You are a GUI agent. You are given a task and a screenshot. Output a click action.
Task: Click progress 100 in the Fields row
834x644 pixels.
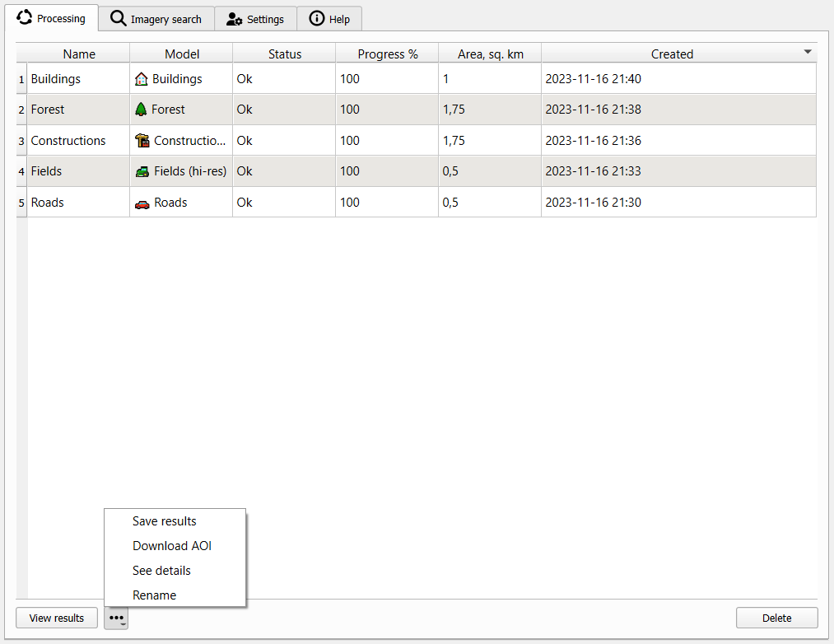[349, 170]
